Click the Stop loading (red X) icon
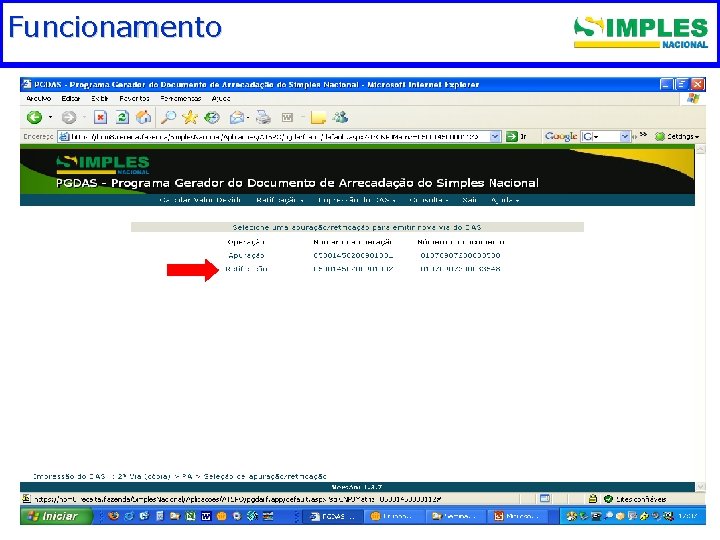This screenshot has height=540, width=720. (100, 118)
